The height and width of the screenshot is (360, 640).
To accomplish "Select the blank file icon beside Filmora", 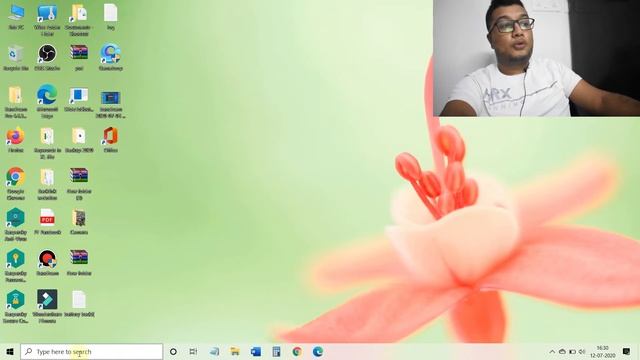I will pos(79,304).
